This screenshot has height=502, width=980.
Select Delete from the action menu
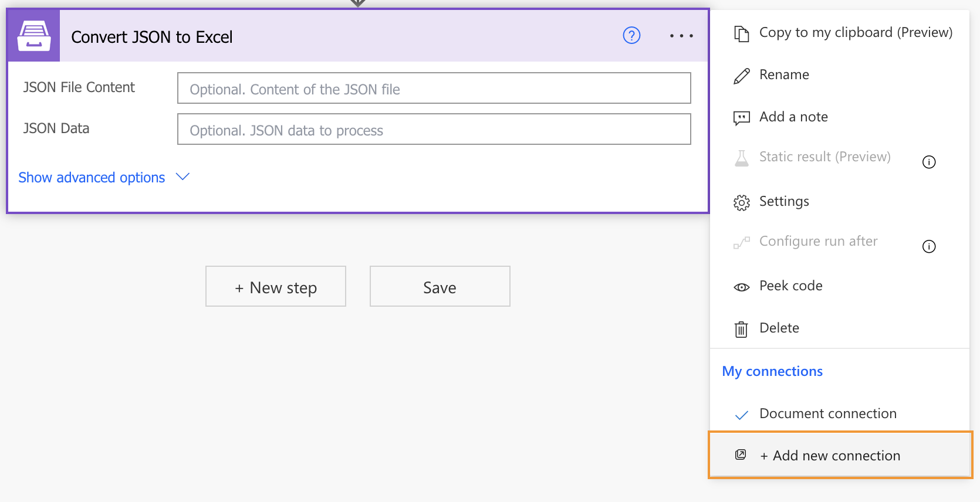click(779, 328)
